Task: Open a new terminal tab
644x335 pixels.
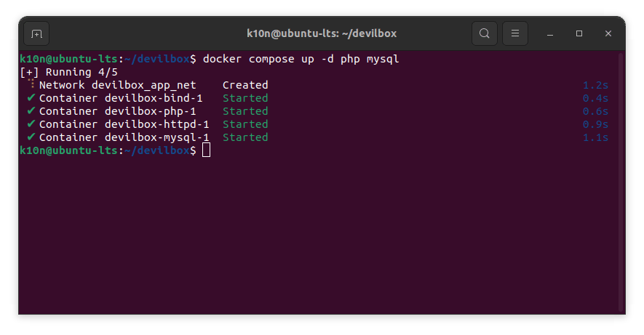Action: point(36,33)
